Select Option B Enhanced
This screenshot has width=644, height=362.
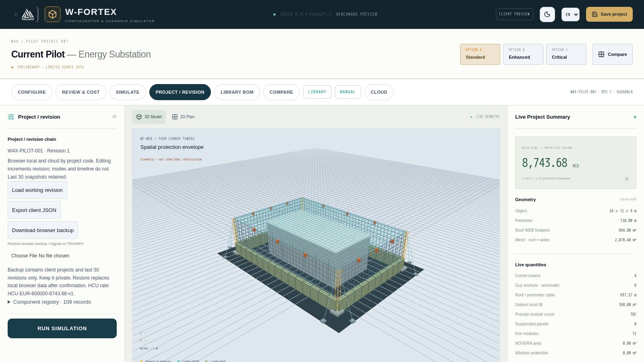523,54
